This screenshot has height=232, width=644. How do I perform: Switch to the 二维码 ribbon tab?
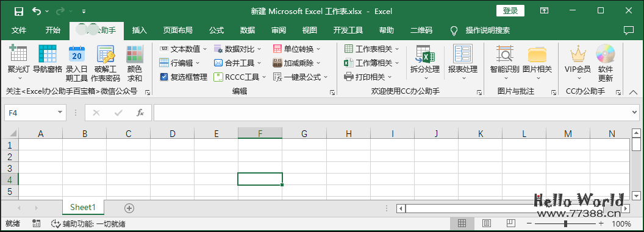pos(421,30)
